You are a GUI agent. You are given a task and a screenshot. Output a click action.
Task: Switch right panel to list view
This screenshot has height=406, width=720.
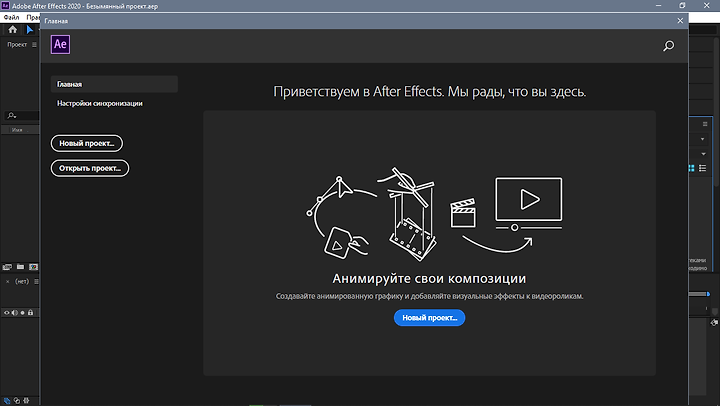pos(703,169)
